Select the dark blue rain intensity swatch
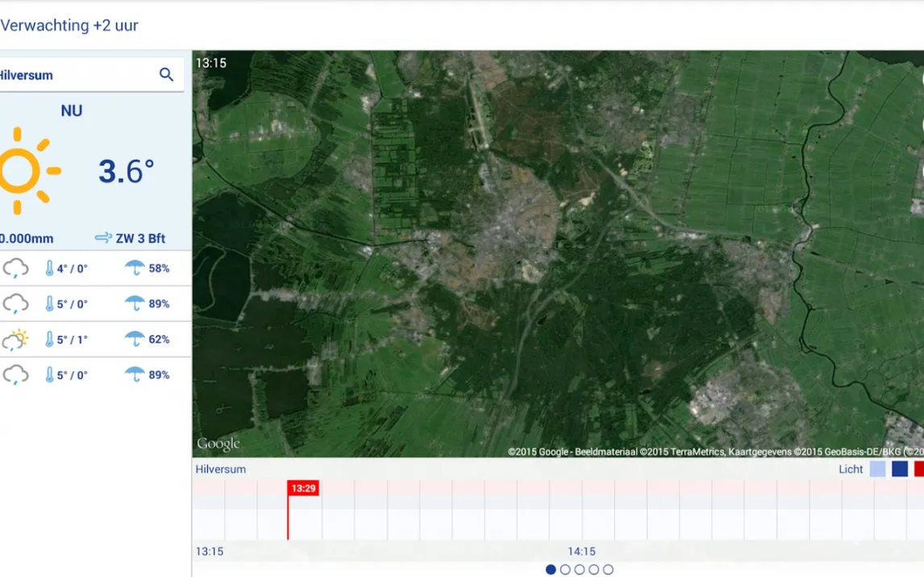Viewport: 924px width, 577px height. pyautogui.click(x=900, y=469)
